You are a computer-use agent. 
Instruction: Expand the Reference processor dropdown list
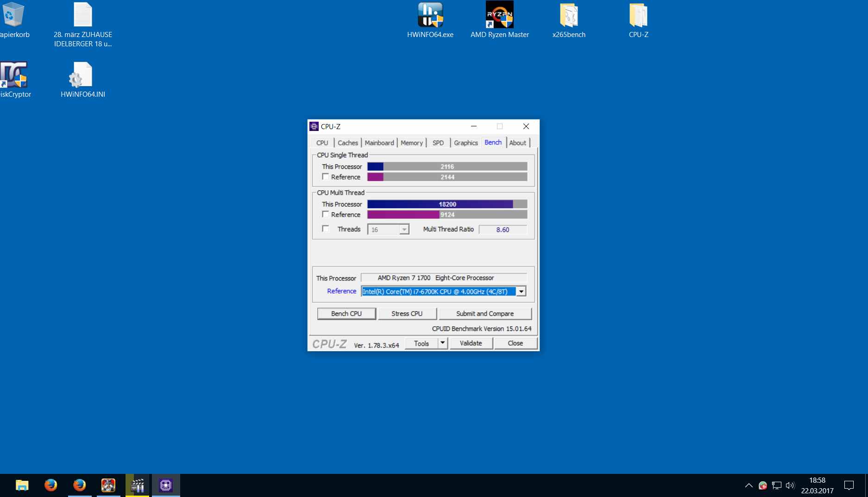point(521,292)
